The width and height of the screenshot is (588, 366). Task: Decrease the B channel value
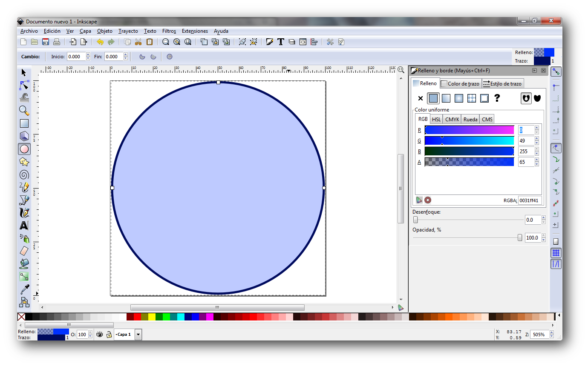537,153
